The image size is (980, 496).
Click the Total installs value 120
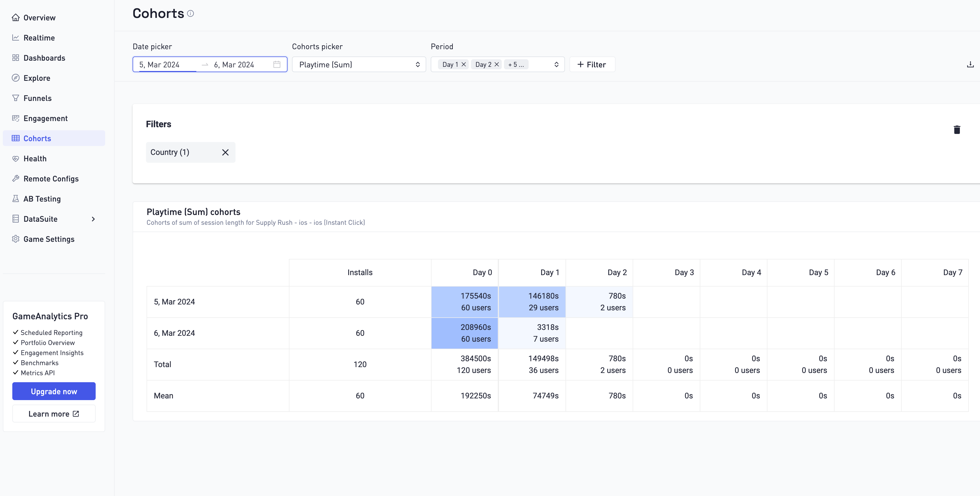pyautogui.click(x=360, y=364)
